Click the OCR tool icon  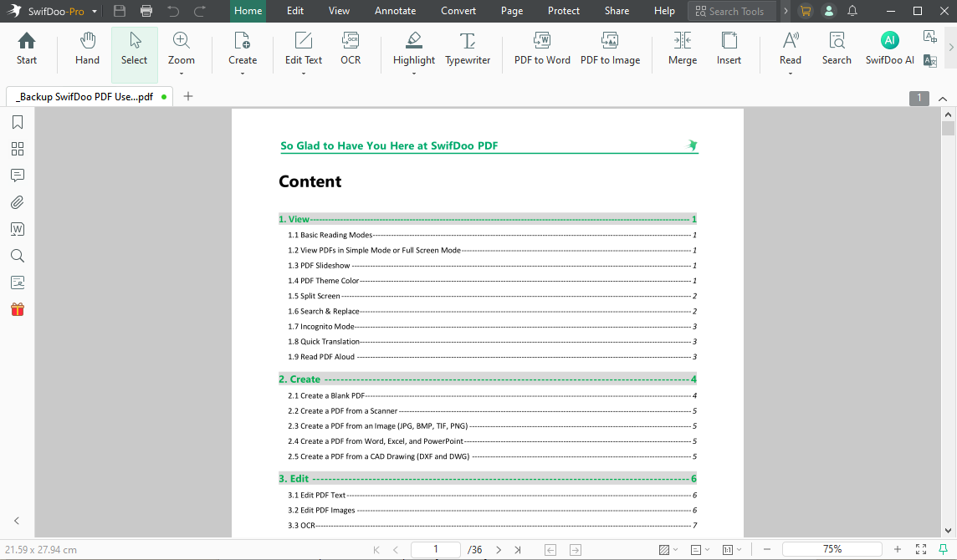point(351,48)
